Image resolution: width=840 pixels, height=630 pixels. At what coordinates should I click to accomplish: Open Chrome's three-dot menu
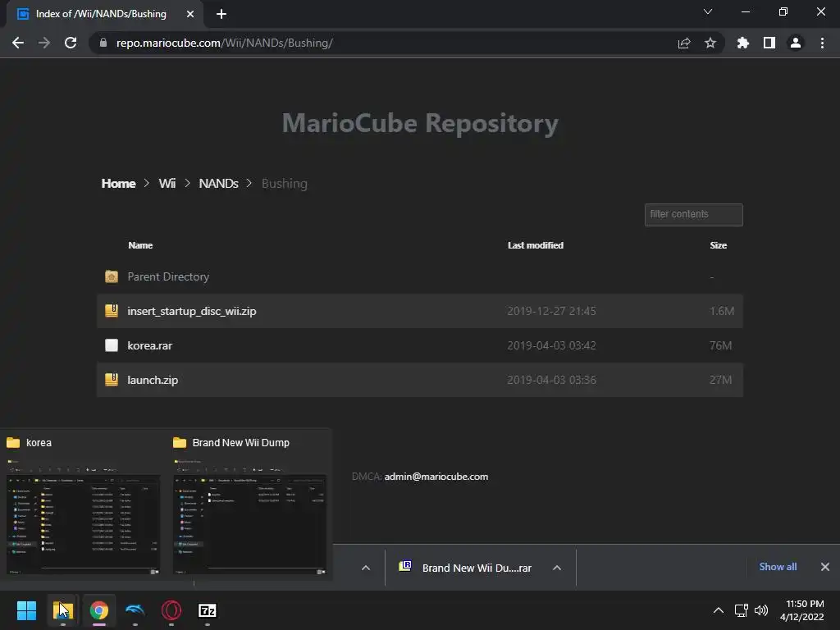pos(822,43)
